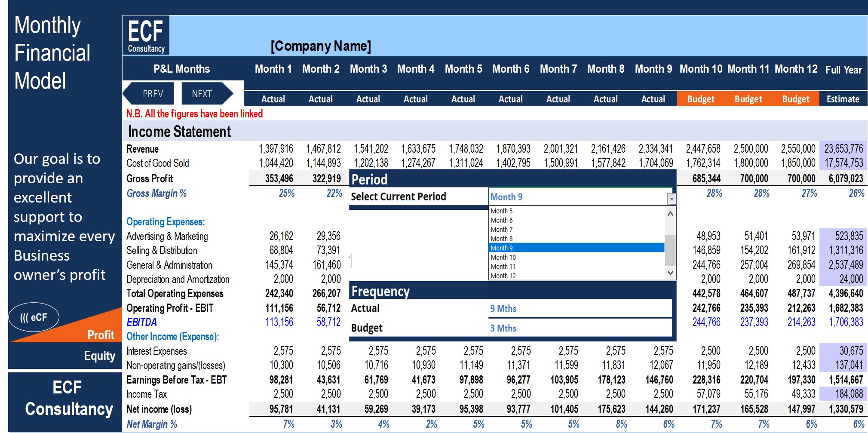Select the Month 12 column header

(796, 69)
